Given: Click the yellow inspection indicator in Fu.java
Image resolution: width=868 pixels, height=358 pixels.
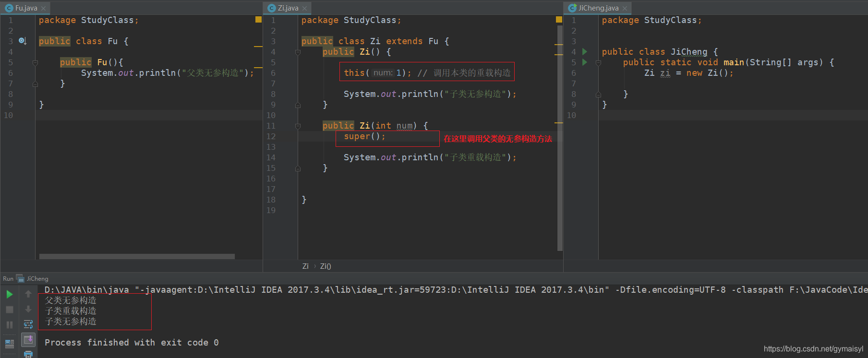Looking at the screenshot, I should [258, 20].
